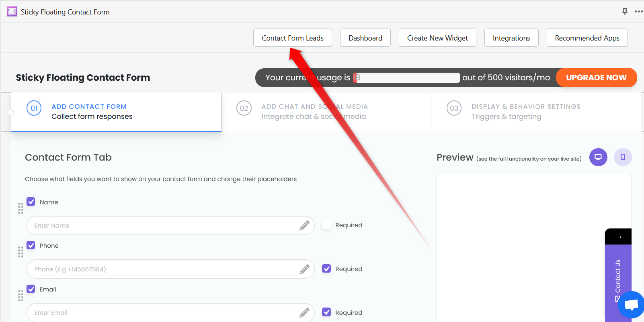The image size is (644, 322).
Task: Click pencil edit icon in Email field
Action: [304, 312]
